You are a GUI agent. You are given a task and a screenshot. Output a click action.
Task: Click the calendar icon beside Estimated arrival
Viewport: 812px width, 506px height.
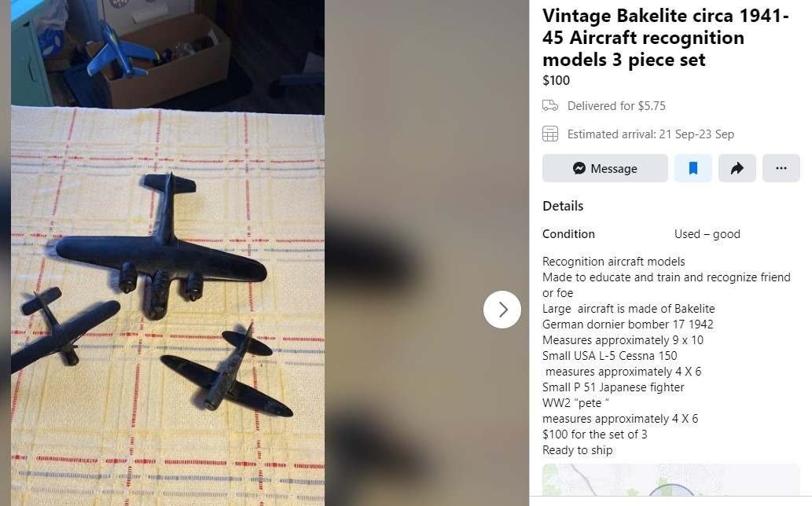pos(550,134)
